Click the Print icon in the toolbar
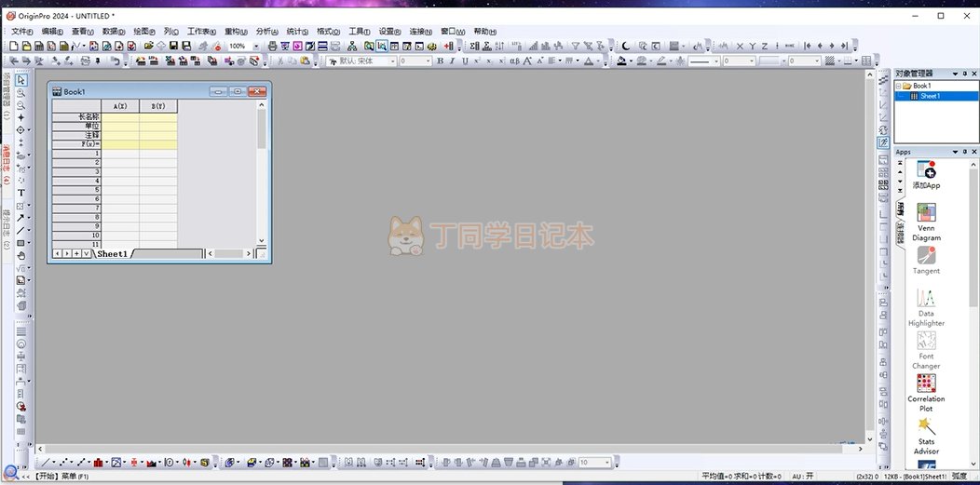This screenshot has width=980, height=485. (273, 47)
